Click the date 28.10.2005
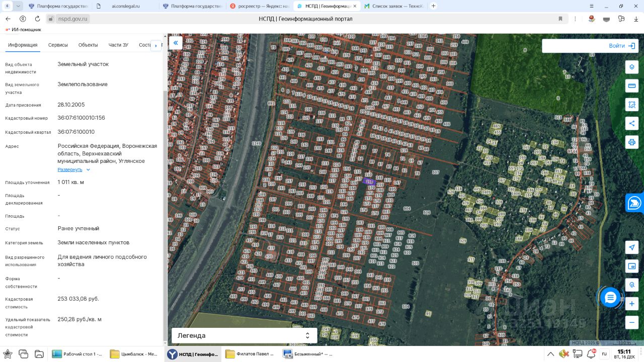The width and height of the screenshot is (644, 362). (71, 105)
